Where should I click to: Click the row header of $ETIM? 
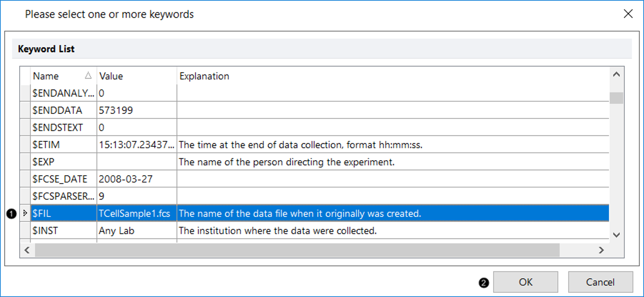click(25, 145)
